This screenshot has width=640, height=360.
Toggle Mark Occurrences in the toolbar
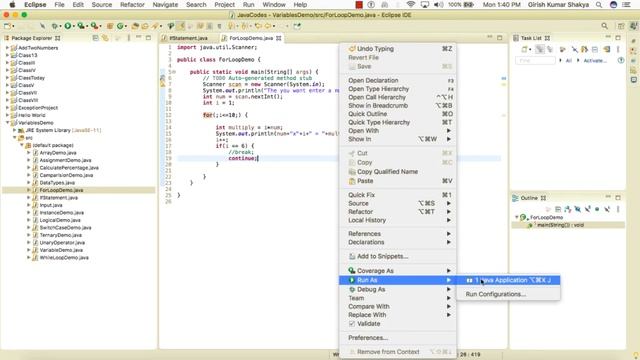[x=180, y=26]
